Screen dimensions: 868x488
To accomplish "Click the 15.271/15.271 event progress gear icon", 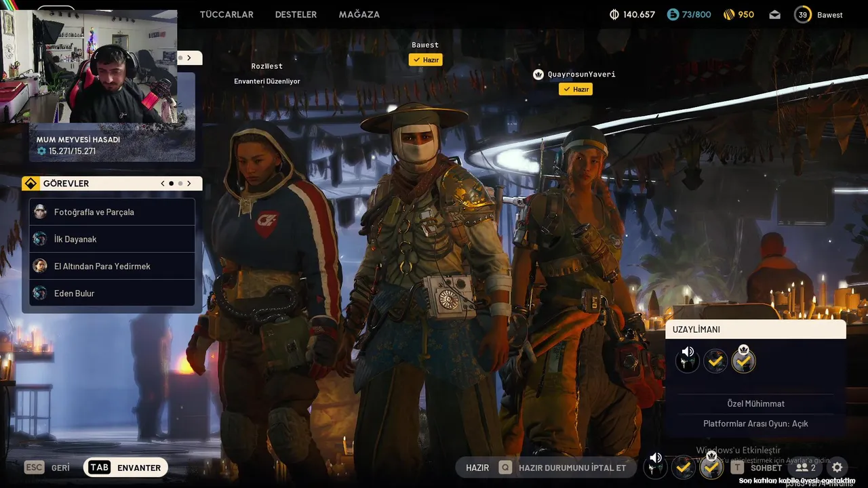I will tap(41, 151).
